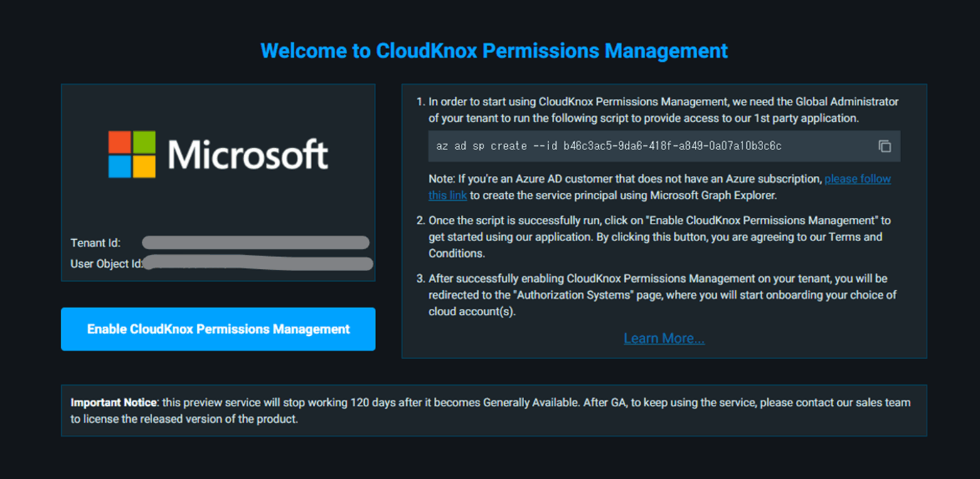Click the az ad sp create command text

click(609, 146)
